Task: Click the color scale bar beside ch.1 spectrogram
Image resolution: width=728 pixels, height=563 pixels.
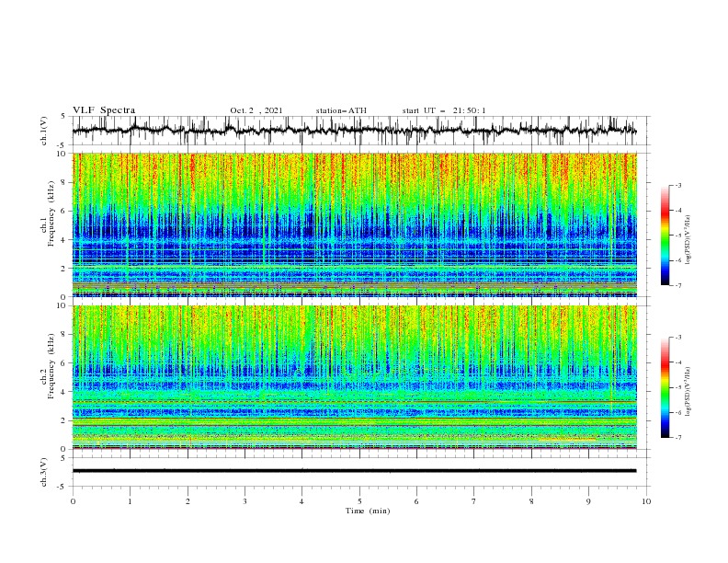Action: point(665,236)
